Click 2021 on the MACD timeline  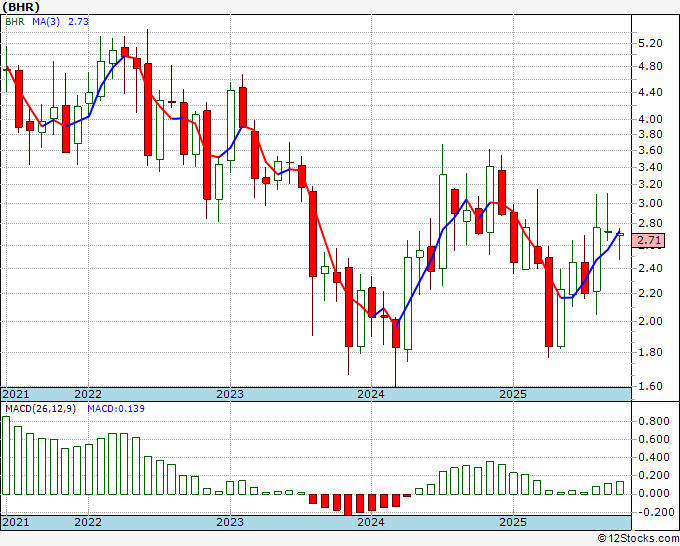pyautogui.click(x=16, y=522)
